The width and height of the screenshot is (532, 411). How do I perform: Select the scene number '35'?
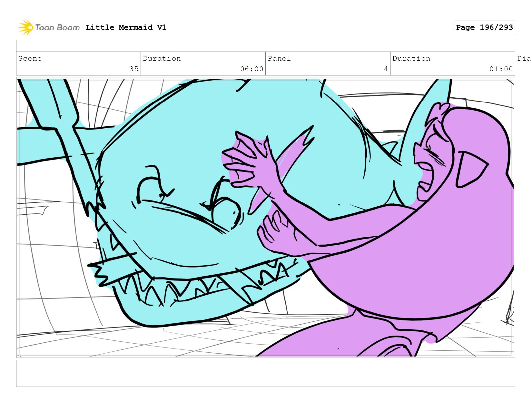[134, 69]
